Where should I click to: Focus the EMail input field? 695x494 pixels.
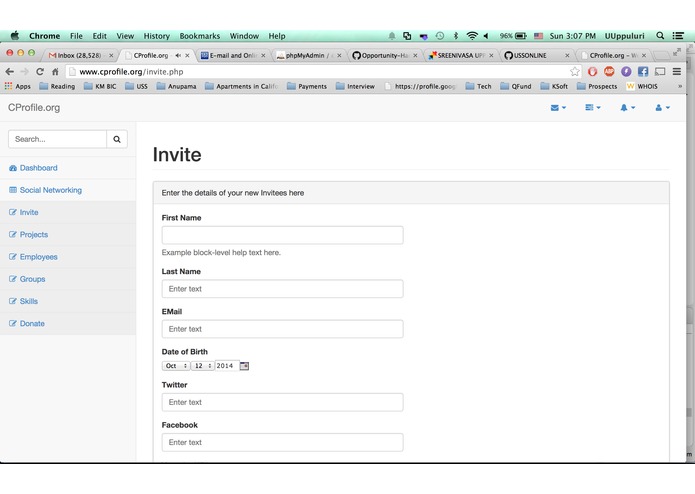pos(282,329)
